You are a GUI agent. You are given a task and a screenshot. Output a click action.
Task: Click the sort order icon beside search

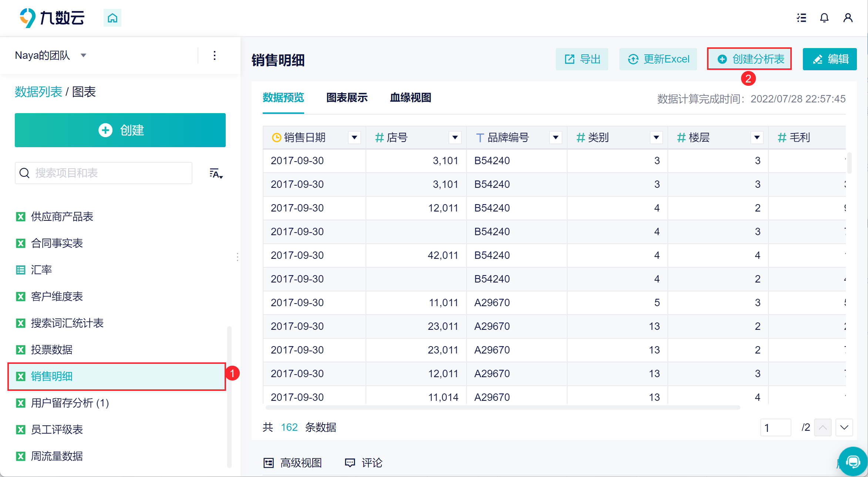click(216, 173)
